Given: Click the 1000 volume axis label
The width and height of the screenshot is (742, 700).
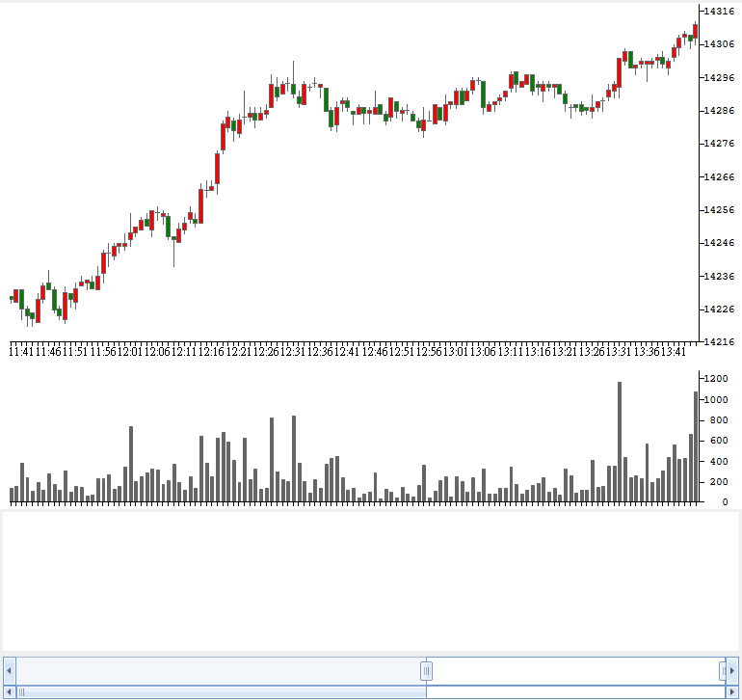Looking at the screenshot, I should click(716, 399).
